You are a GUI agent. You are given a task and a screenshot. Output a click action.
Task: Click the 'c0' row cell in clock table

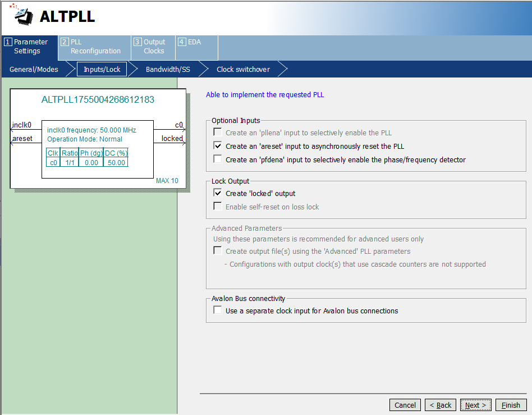point(53,163)
